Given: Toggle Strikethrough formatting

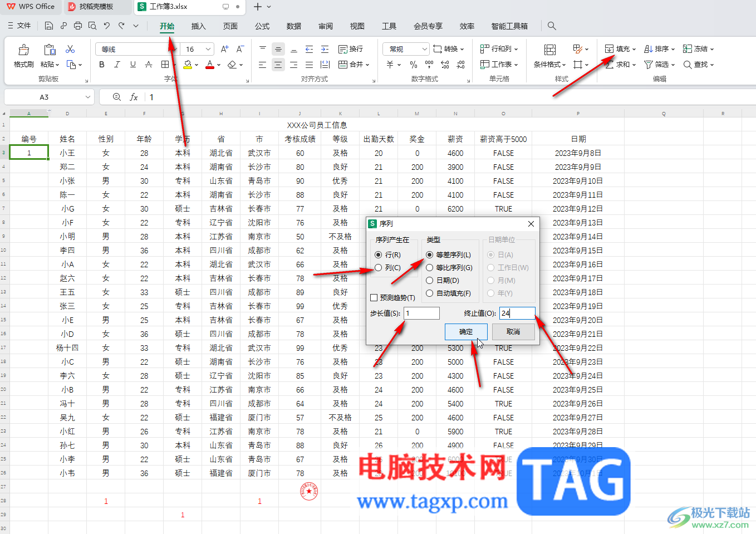Looking at the screenshot, I should coord(148,65).
